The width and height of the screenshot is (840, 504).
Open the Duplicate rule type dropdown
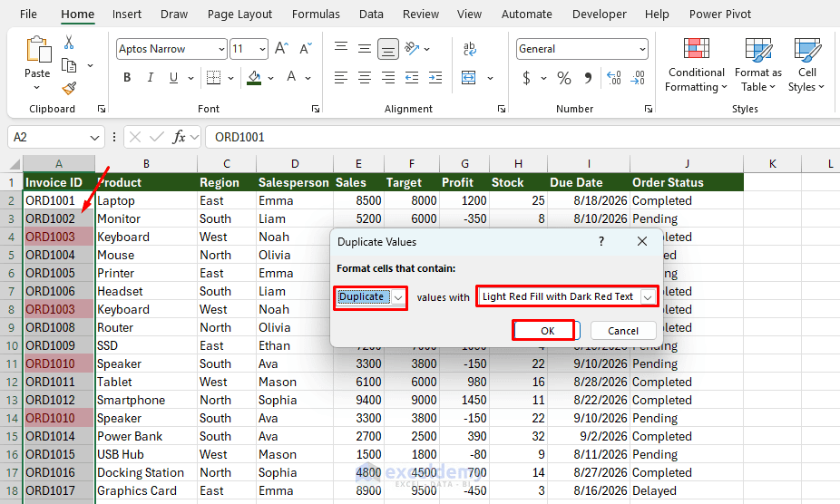coord(398,297)
